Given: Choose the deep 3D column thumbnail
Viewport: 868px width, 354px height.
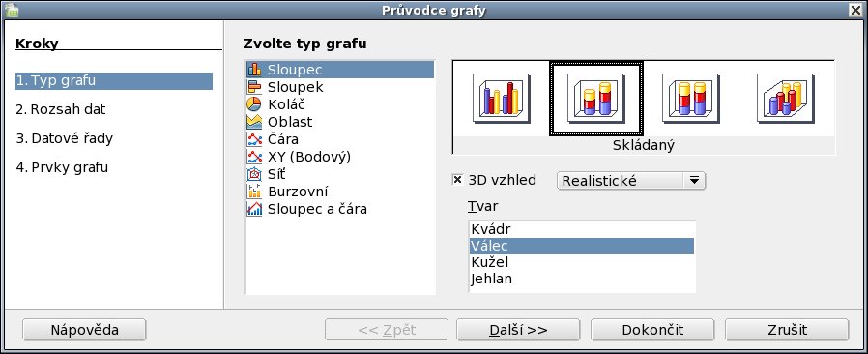Looking at the screenshot, I should 786,98.
